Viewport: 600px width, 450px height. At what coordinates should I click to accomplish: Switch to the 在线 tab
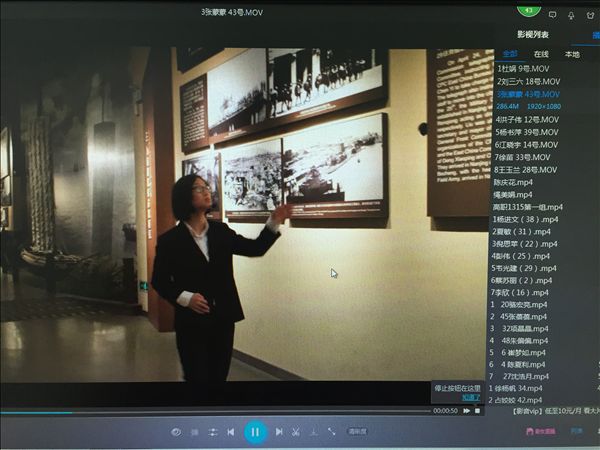pyautogui.click(x=541, y=54)
